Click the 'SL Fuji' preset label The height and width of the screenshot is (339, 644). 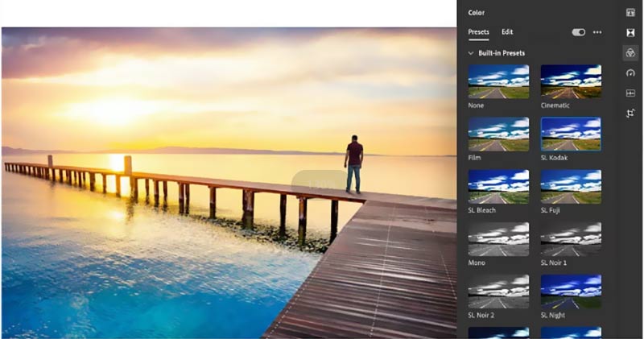pos(550,210)
